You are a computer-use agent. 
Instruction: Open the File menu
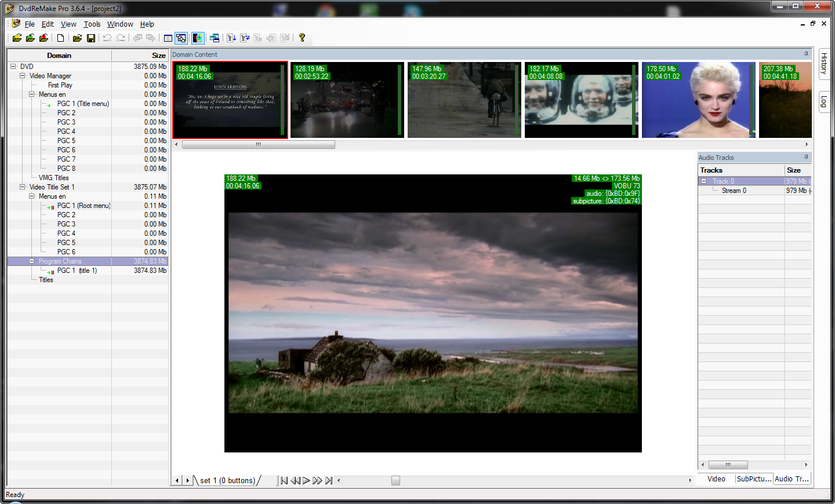pos(30,24)
